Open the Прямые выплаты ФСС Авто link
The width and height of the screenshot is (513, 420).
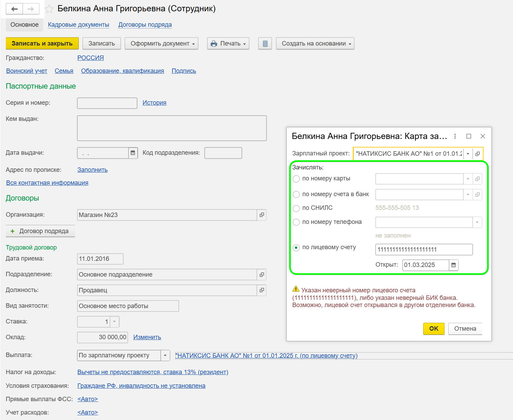pyautogui.click(x=88, y=399)
